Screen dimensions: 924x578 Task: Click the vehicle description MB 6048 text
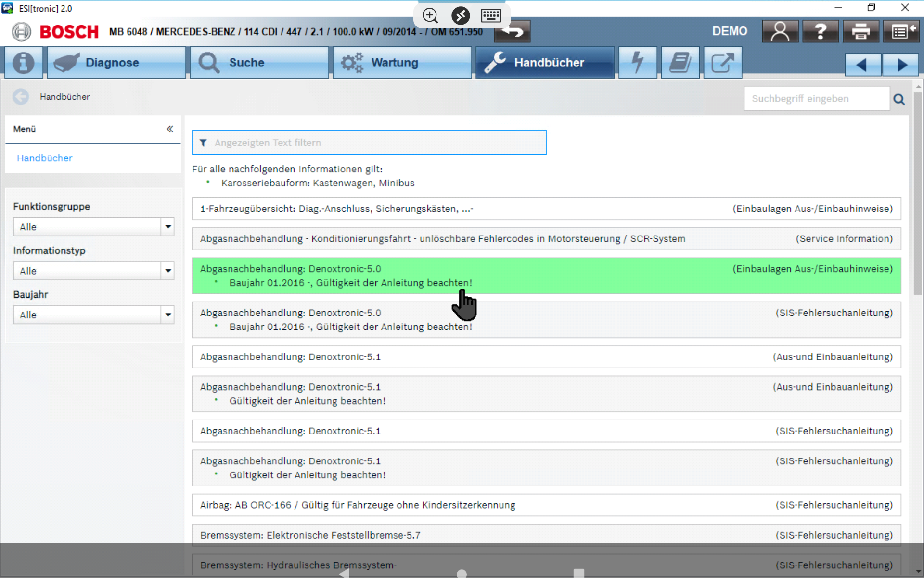point(295,32)
